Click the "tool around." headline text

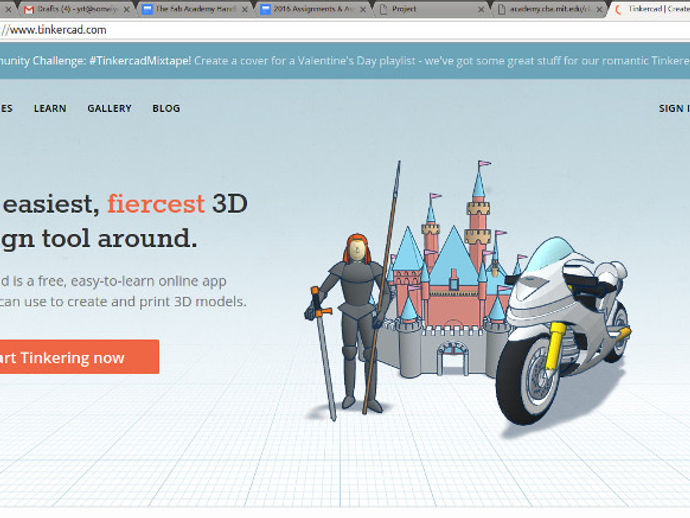[119, 239]
